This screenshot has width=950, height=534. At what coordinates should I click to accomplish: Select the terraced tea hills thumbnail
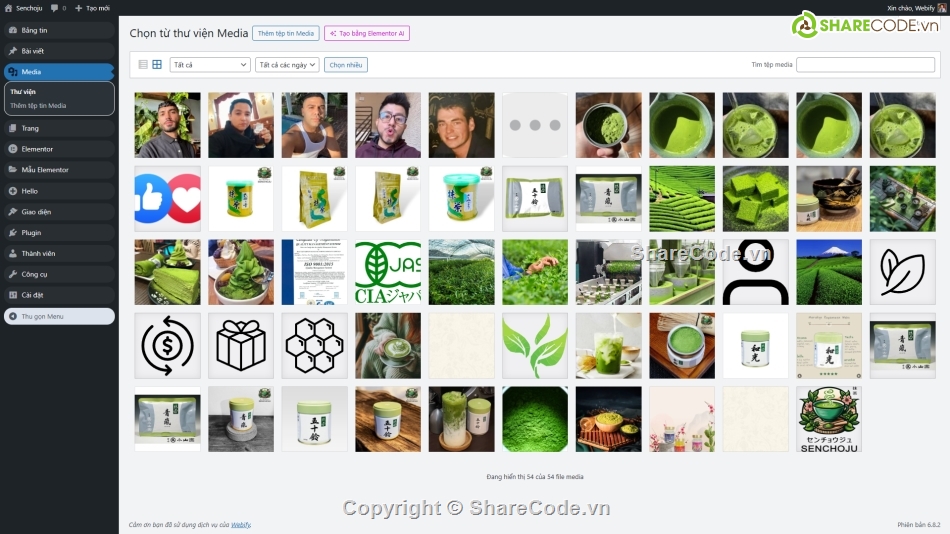click(x=682, y=199)
